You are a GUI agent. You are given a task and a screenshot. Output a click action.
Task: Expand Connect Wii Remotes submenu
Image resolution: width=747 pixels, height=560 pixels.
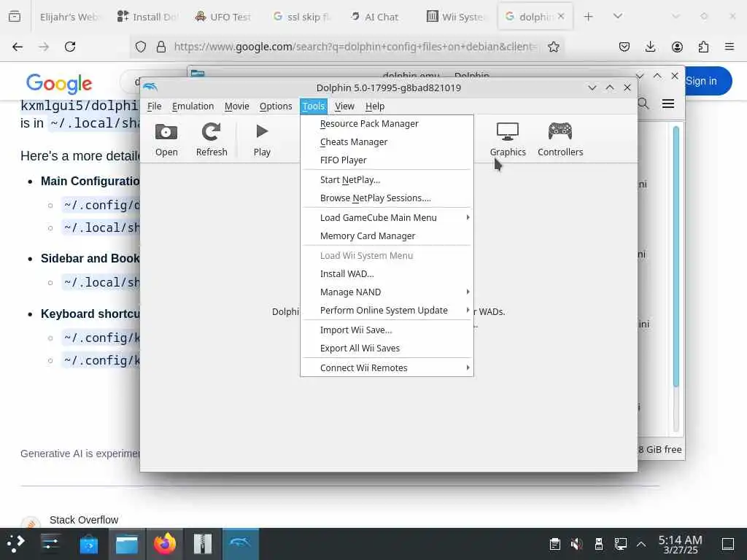click(387, 367)
